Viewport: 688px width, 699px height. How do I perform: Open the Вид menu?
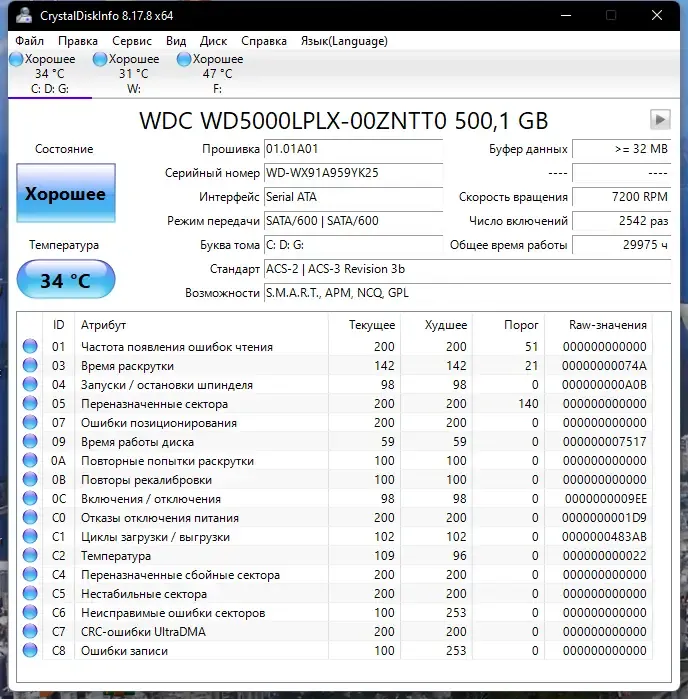click(x=176, y=41)
